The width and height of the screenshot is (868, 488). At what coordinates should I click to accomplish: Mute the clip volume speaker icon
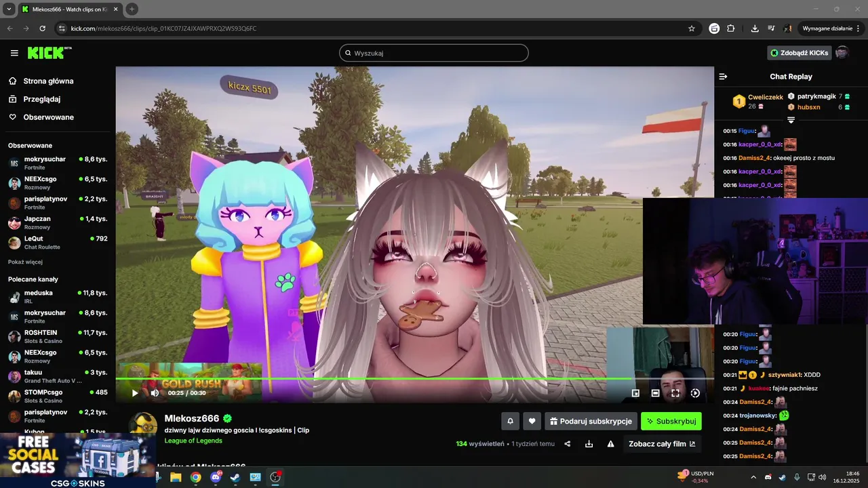(155, 393)
